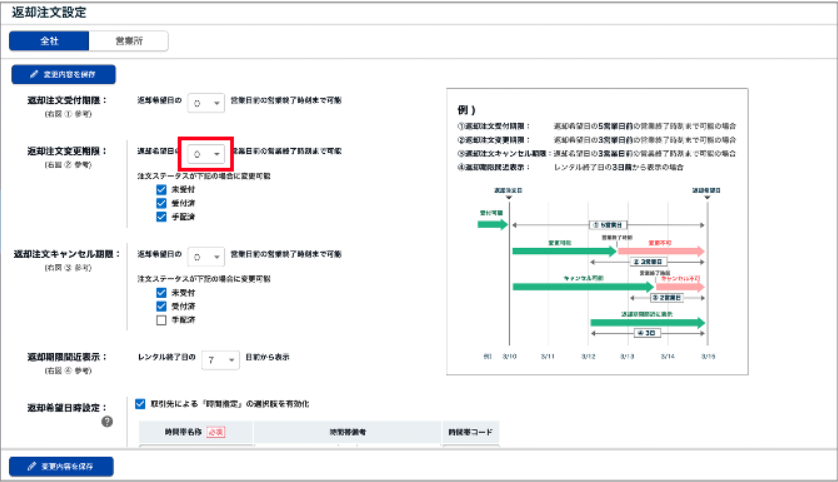Uncheck 手配済 under 返却注文変更期限

pyautogui.click(x=161, y=217)
